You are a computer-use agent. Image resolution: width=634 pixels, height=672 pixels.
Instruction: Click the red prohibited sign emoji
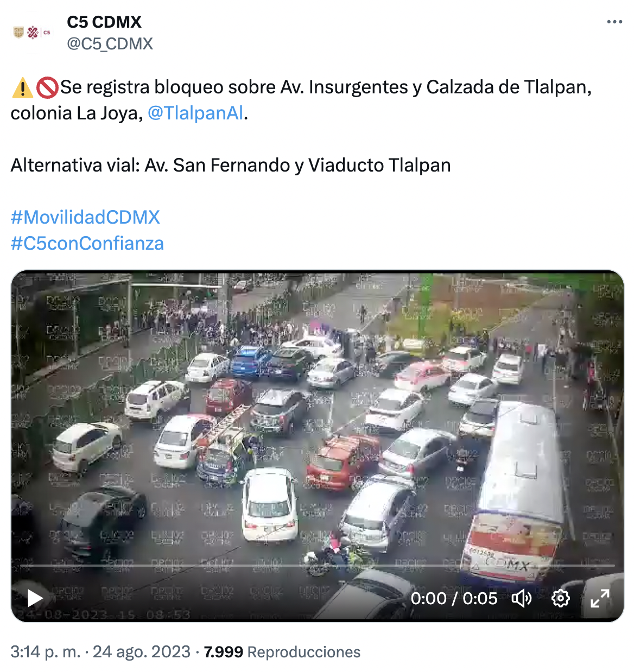(x=47, y=87)
